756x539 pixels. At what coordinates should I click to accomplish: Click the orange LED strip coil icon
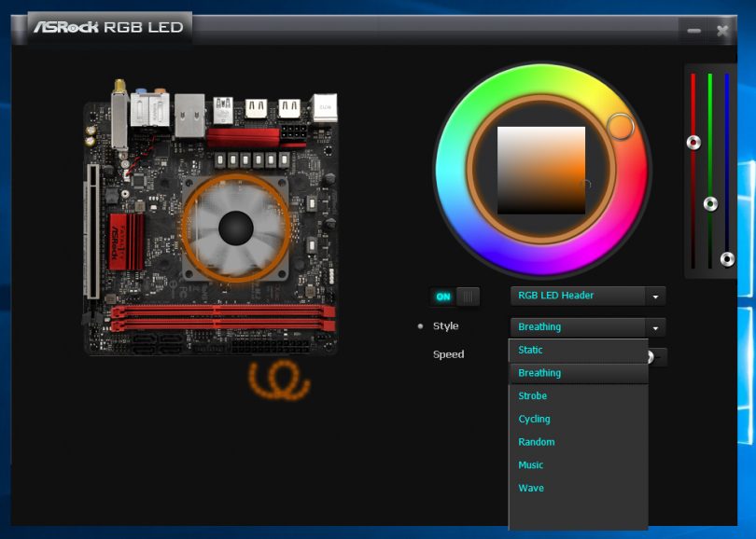[279, 380]
